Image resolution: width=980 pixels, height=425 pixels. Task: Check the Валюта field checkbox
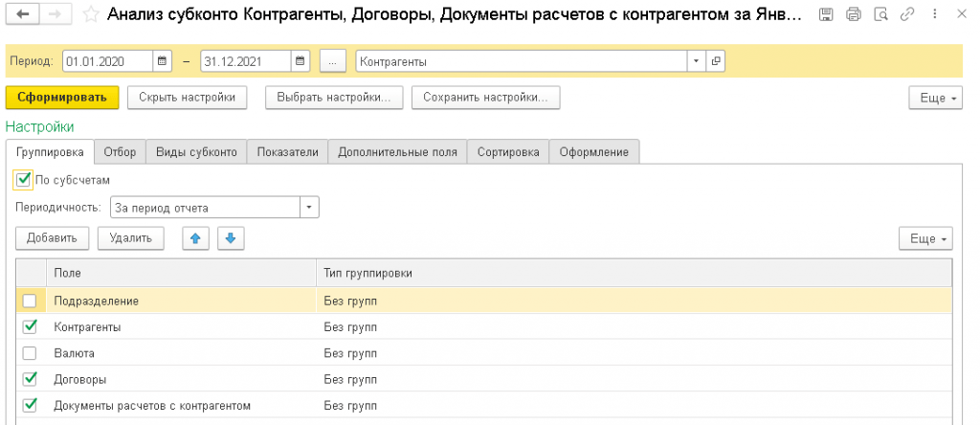click(30, 352)
